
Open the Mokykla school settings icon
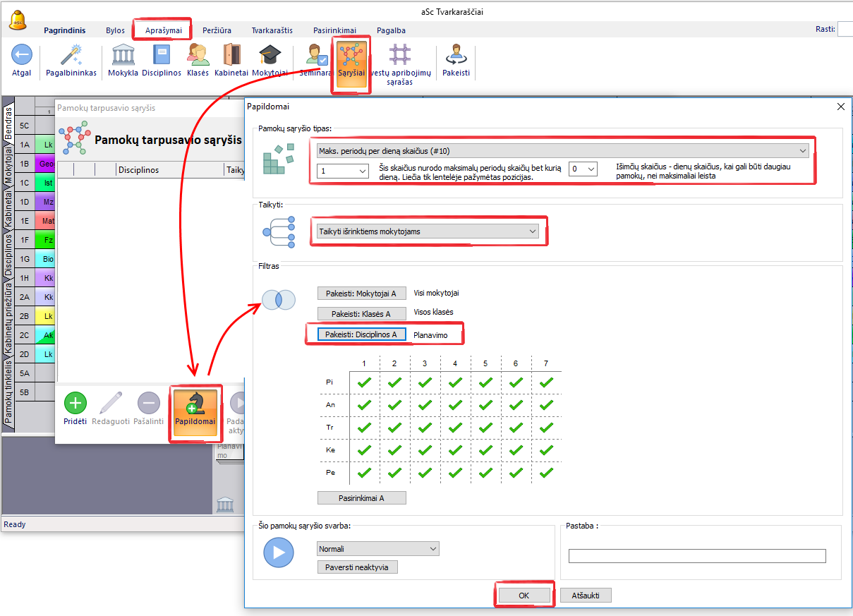123,56
